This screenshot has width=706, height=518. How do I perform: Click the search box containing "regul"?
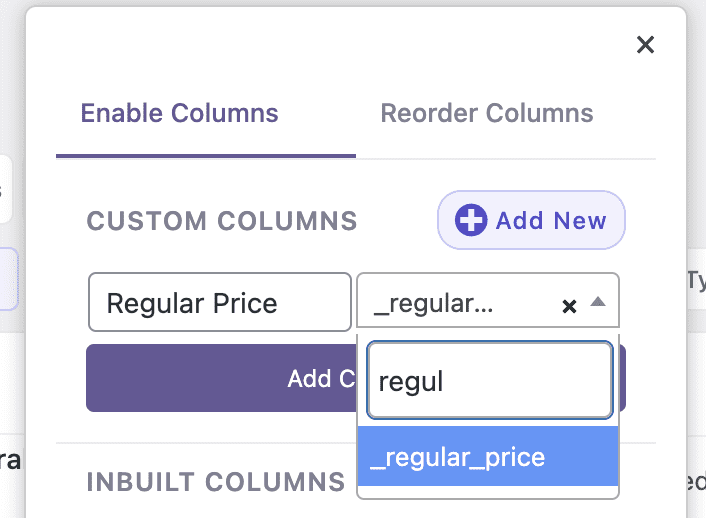pos(489,380)
